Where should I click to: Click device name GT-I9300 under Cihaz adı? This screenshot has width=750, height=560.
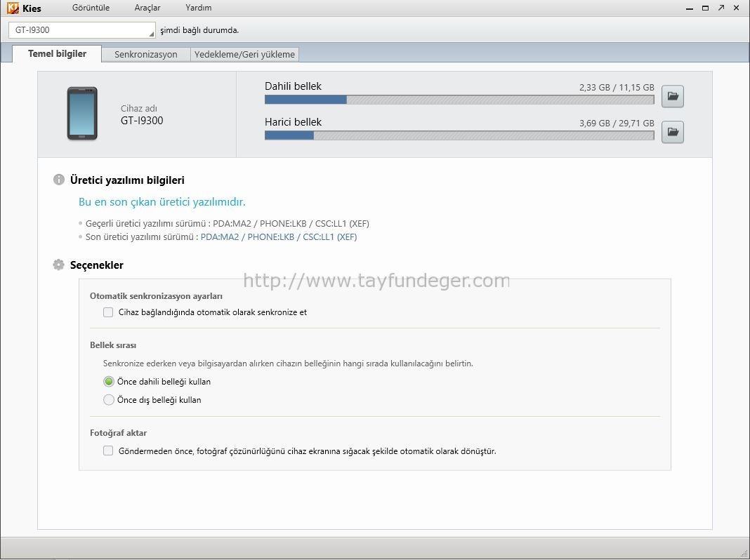142,121
